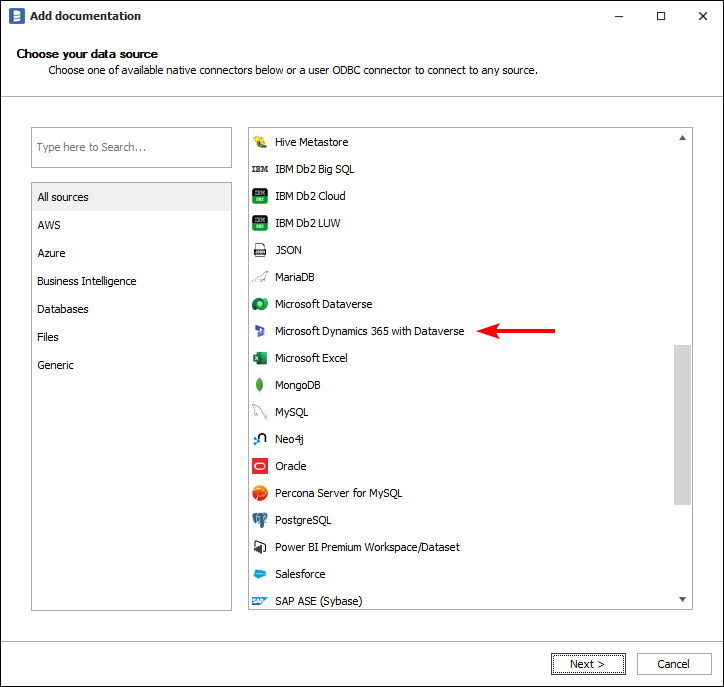Cancel the Add documentation dialog

[673, 664]
